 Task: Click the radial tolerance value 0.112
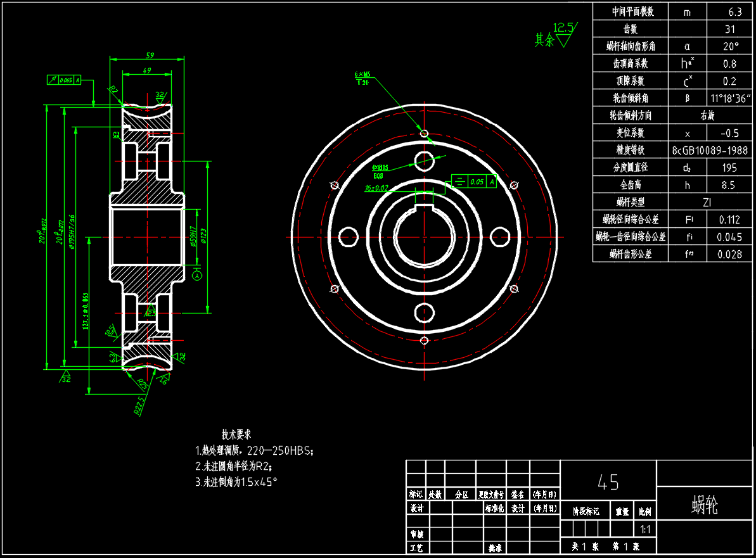[729, 220]
